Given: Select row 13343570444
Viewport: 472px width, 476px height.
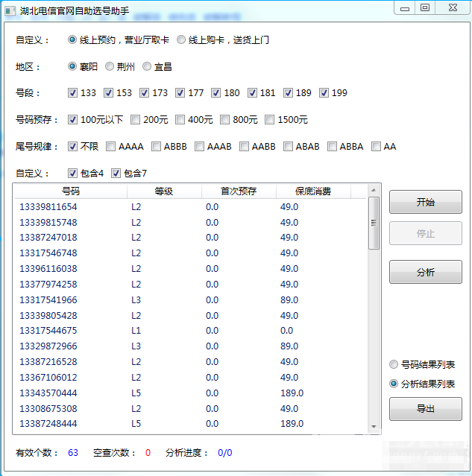Looking at the screenshot, I should (190, 393).
